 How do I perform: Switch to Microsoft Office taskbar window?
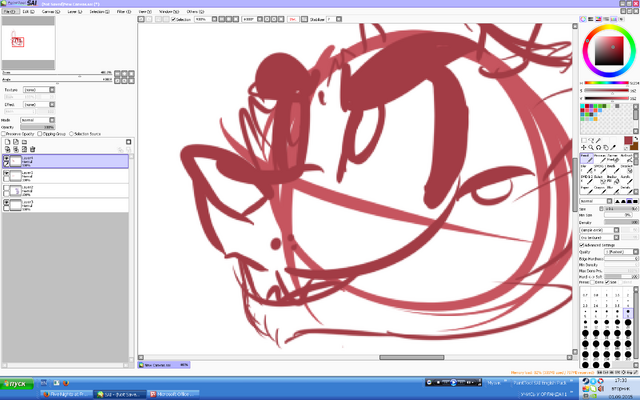tap(173, 394)
